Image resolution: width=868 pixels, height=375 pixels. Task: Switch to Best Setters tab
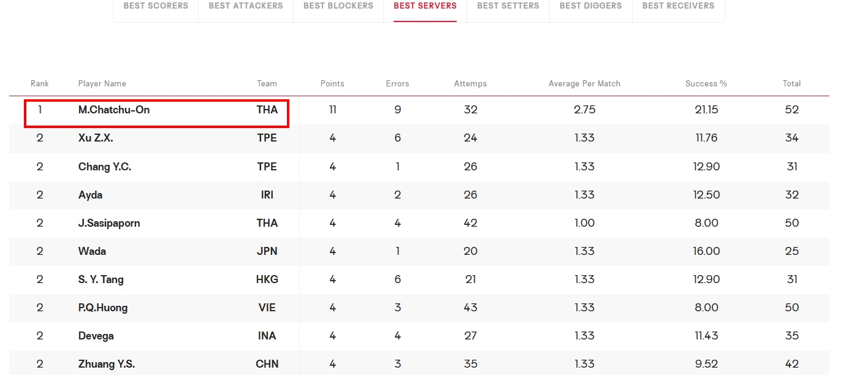(508, 6)
